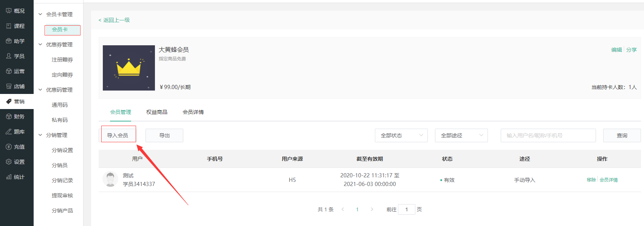The image size is (644, 226).
Task: Click the 当前持卡人数 count text
Action: click(614, 87)
